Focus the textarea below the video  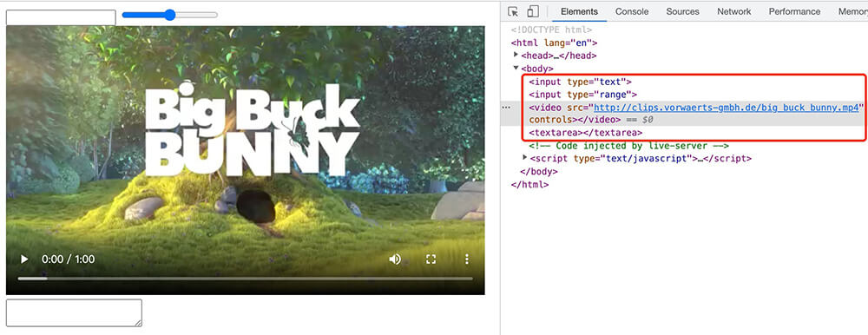click(74, 312)
